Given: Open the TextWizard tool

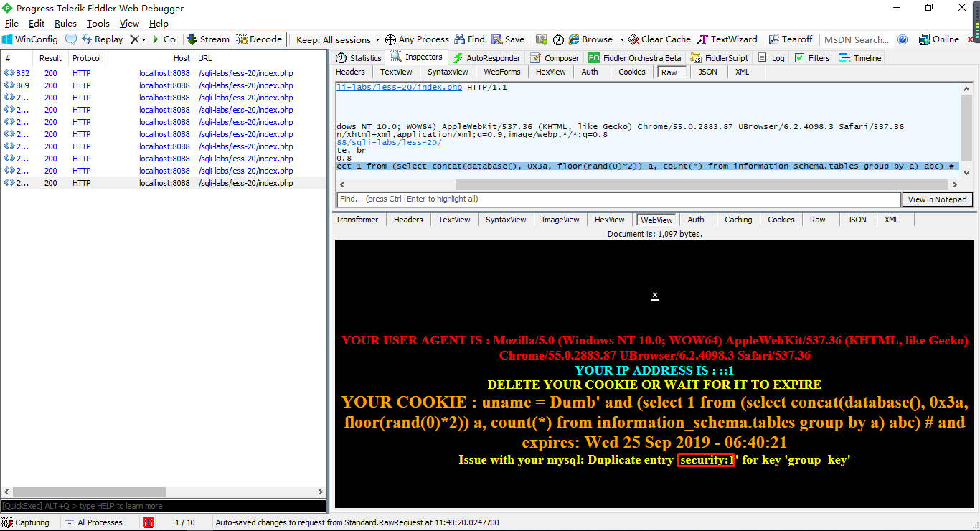Looking at the screenshot, I should pos(727,39).
